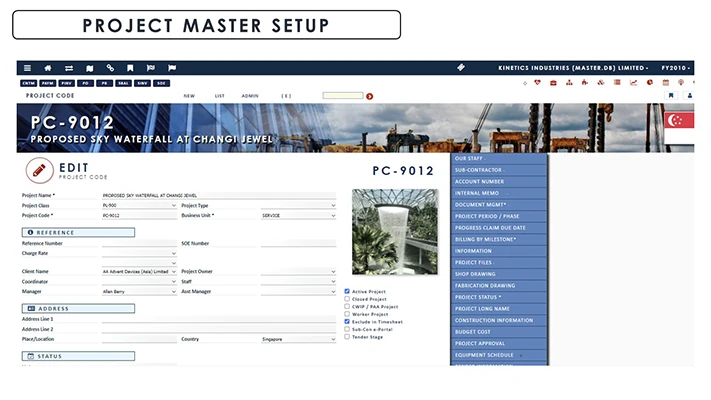Click the exchange arrows icon
Image resolution: width=711 pixels, height=400 pixels.
pos(69,68)
